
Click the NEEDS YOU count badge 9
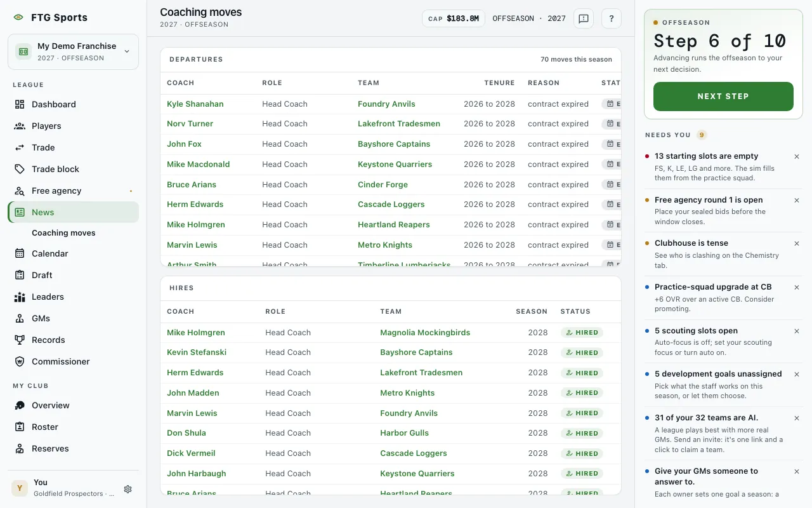coord(702,135)
